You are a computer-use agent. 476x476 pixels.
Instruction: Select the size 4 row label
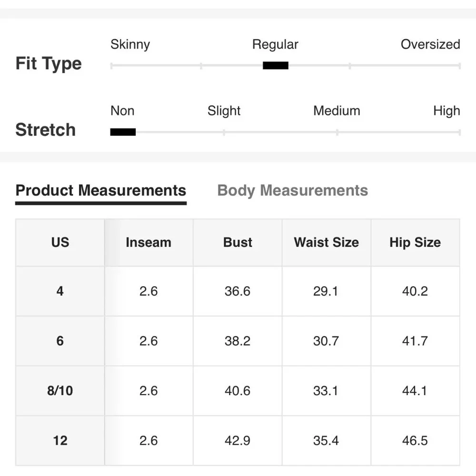(x=60, y=291)
